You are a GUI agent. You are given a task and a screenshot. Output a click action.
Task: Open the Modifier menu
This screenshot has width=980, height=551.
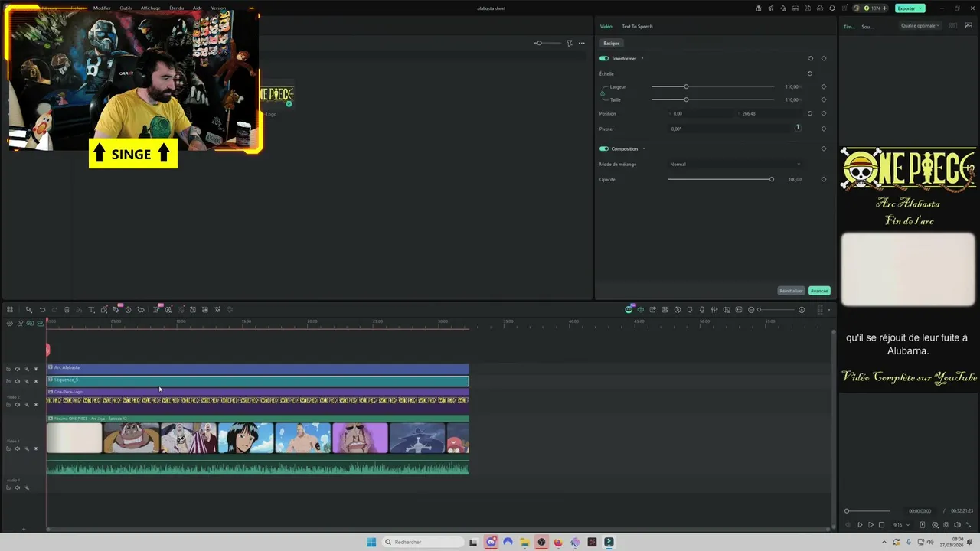(102, 8)
